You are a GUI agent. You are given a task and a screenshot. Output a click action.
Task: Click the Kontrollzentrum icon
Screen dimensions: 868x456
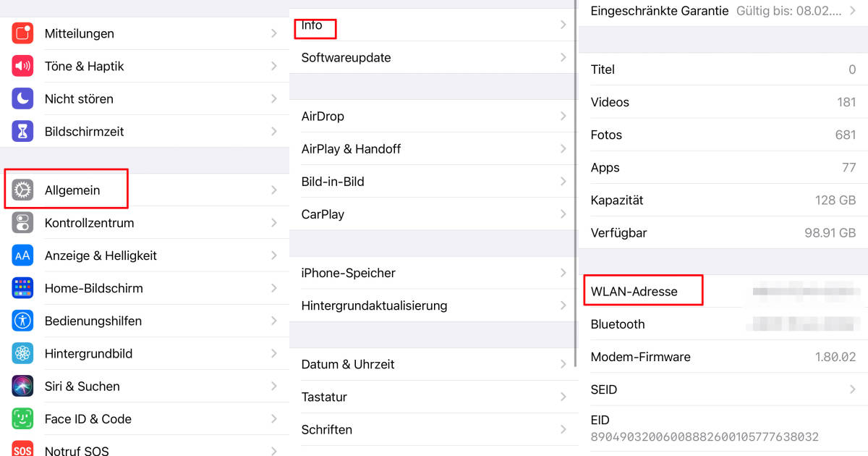click(x=22, y=222)
